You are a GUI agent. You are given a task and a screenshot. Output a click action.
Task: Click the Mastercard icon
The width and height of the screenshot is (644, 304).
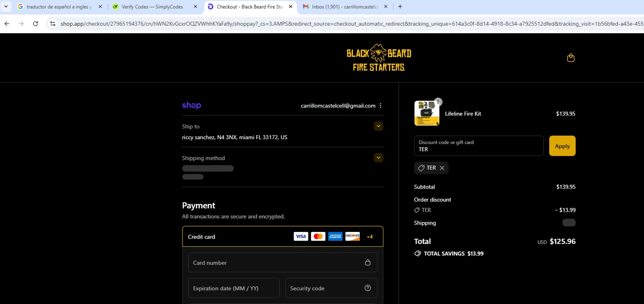point(318,237)
